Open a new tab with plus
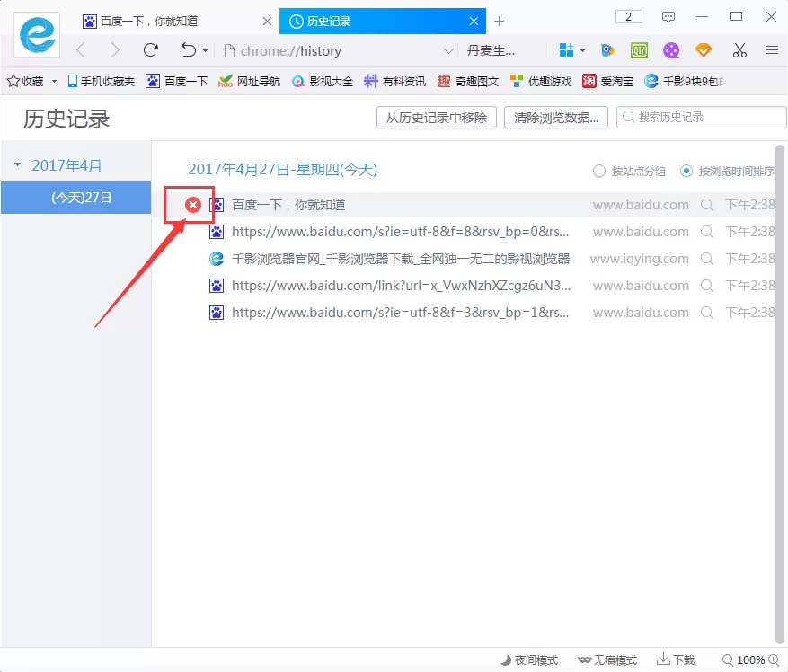This screenshot has height=672, width=788. click(499, 21)
